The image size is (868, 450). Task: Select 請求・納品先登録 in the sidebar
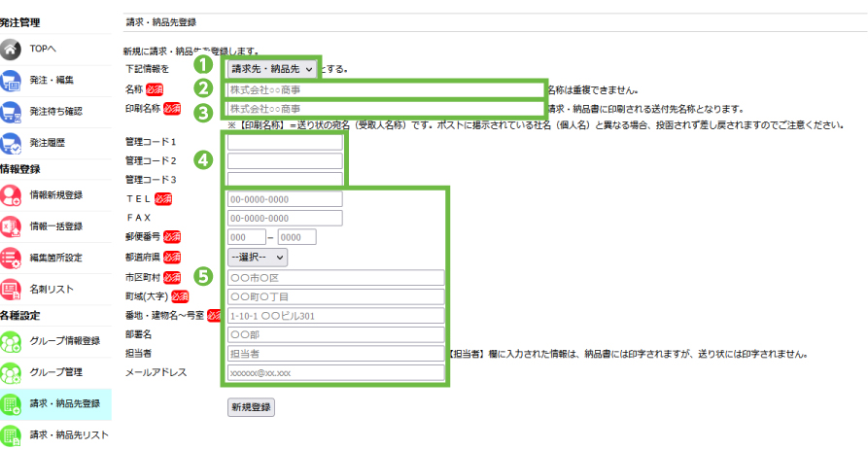pyautogui.click(x=64, y=403)
